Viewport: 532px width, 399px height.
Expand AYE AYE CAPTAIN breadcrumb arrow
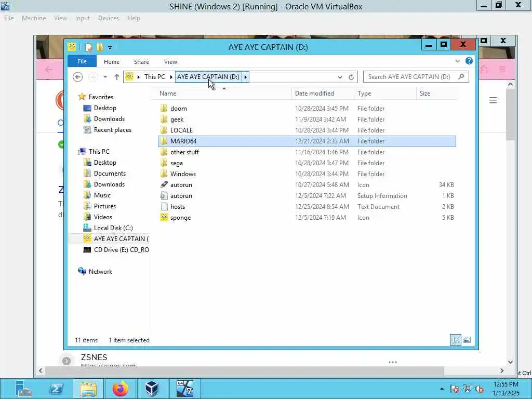click(x=246, y=77)
